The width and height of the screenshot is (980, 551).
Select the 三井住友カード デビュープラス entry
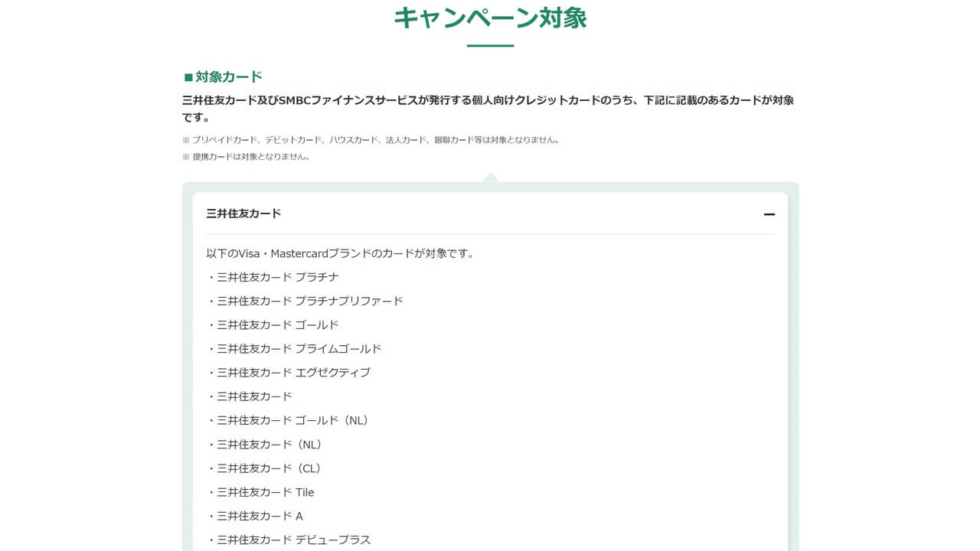[x=289, y=540]
